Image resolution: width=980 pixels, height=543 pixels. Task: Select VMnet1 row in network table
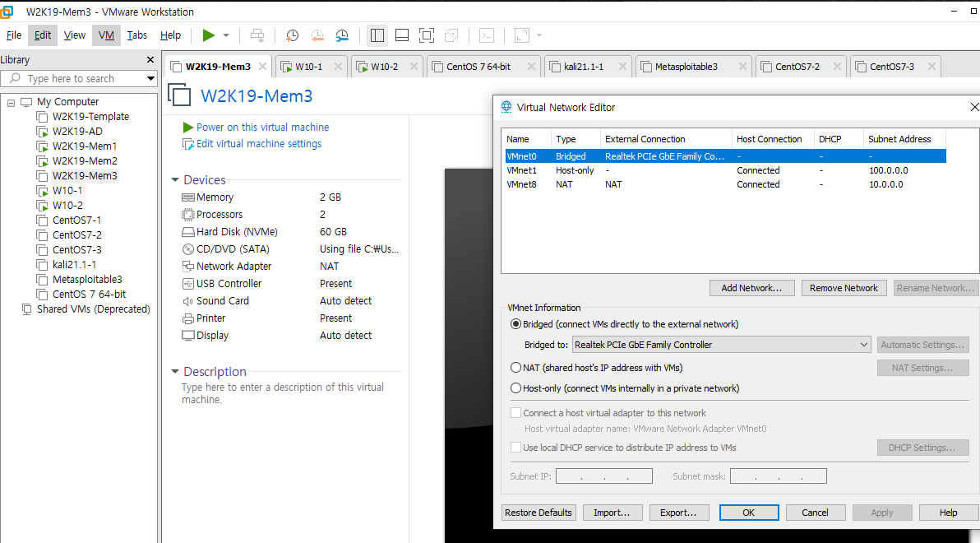click(x=725, y=170)
